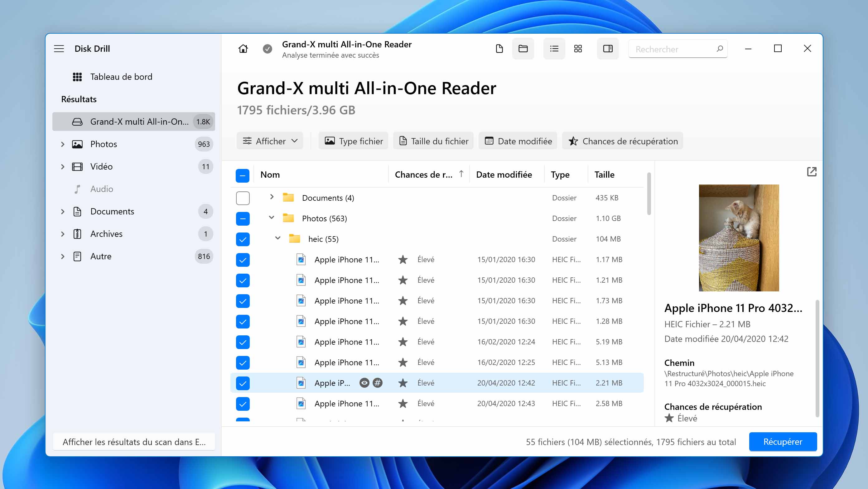Click the star icon on 1.17 MB file row
This screenshot has height=489, width=868.
pyautogui.click(x=403, y=259)
